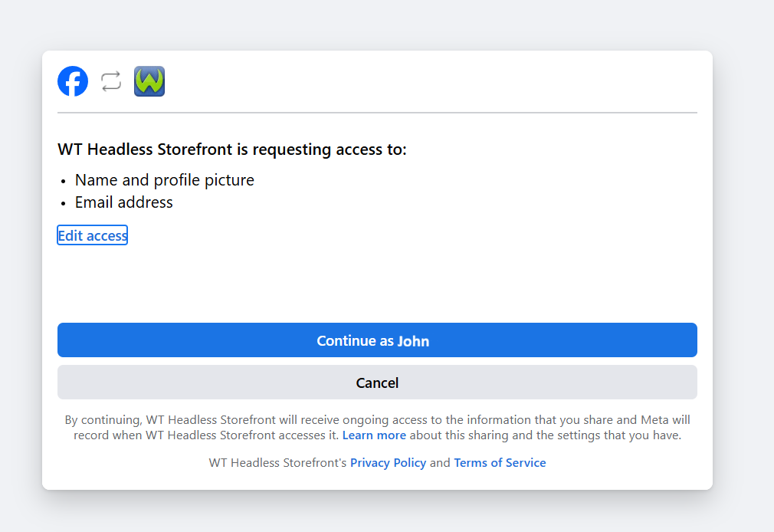Cancel the access request
Viewport: 774px width, 532px height.
pyautogui.click(x=377, y=383)
